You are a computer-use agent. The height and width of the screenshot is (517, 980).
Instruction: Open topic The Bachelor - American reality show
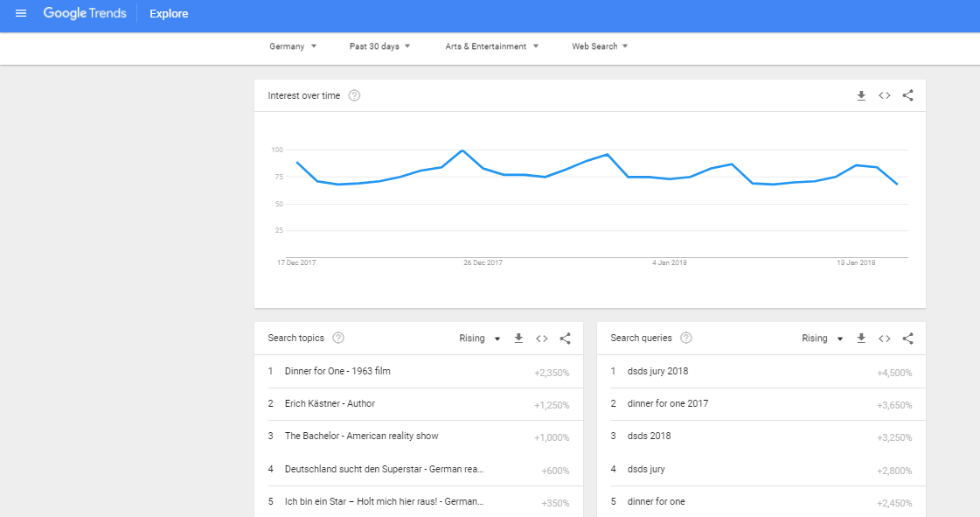[x=361, y=437]
